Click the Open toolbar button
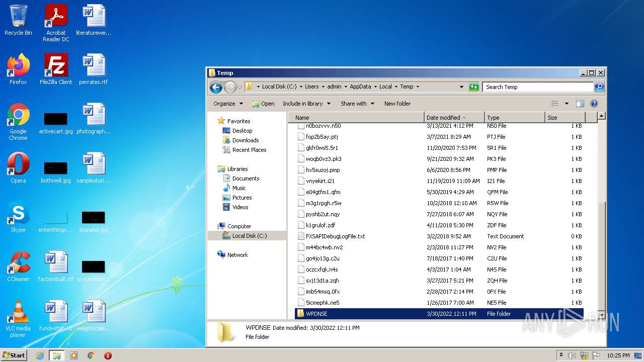 263,104
